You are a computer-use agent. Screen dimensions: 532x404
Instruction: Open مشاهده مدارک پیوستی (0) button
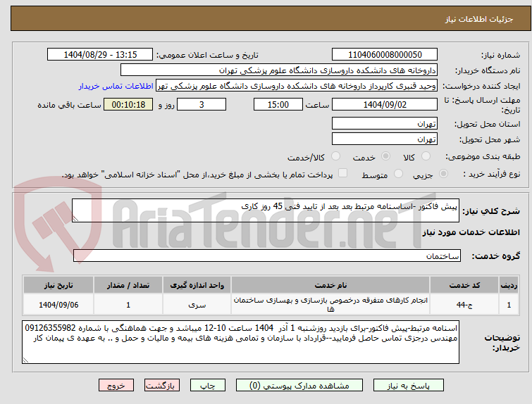[x=299, y=386]
